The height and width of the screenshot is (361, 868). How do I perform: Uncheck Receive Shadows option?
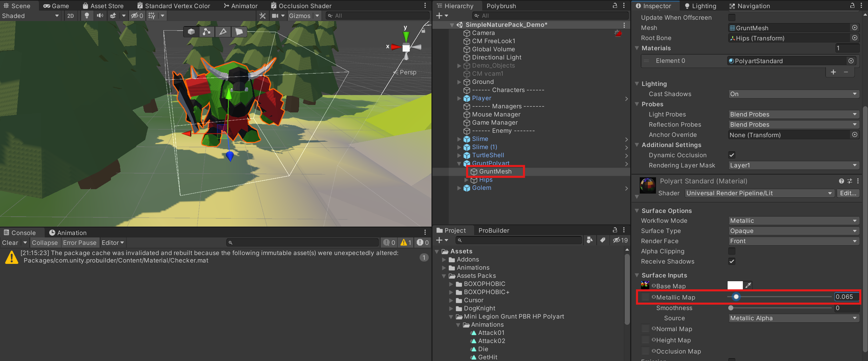pos(732,261)
